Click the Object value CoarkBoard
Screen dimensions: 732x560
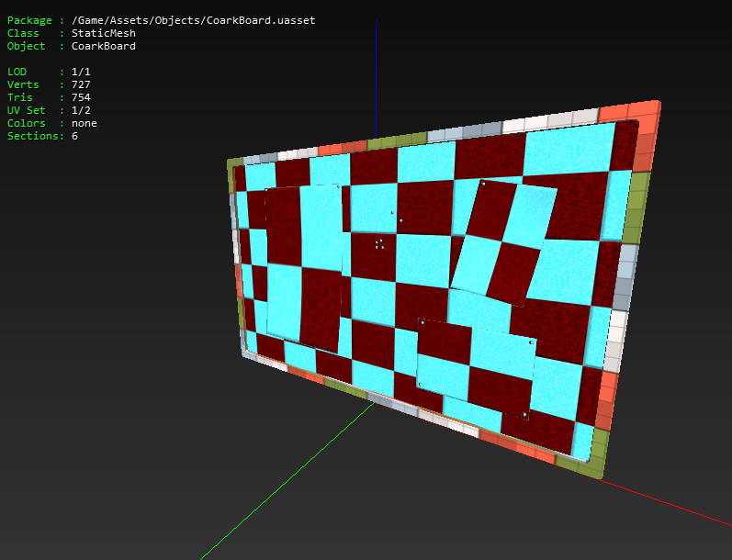click(x=104, y=46)
